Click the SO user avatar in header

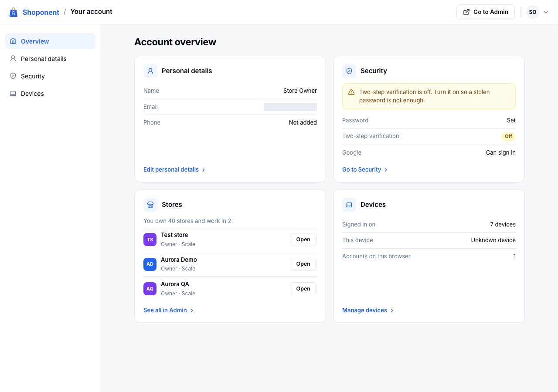pyautogui.click(x=533, y=12)
